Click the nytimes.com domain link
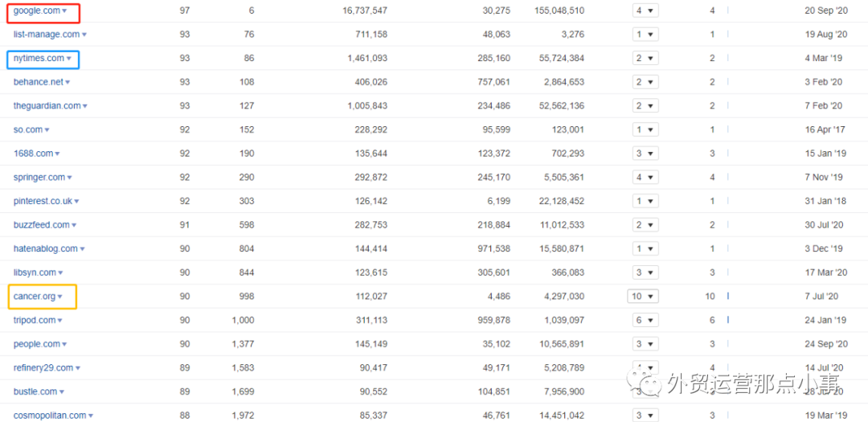The height and width of the screenshot is (422, 868). coord(39,58)
